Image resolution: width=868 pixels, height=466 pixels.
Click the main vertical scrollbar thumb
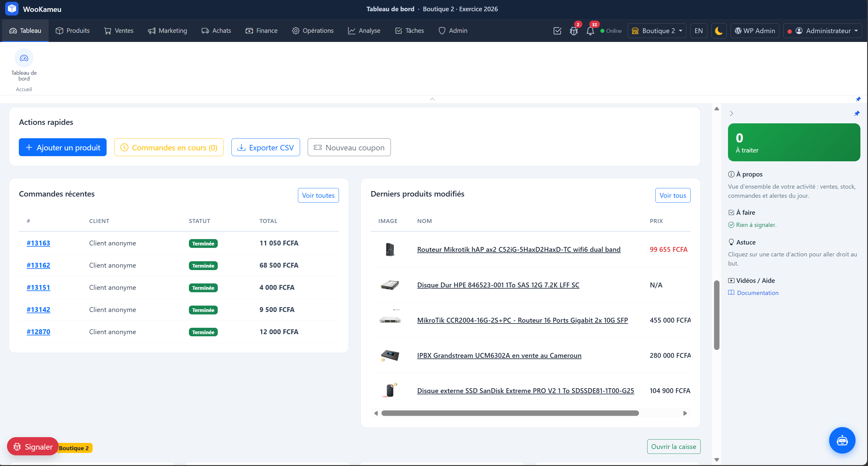coord(717,315)
